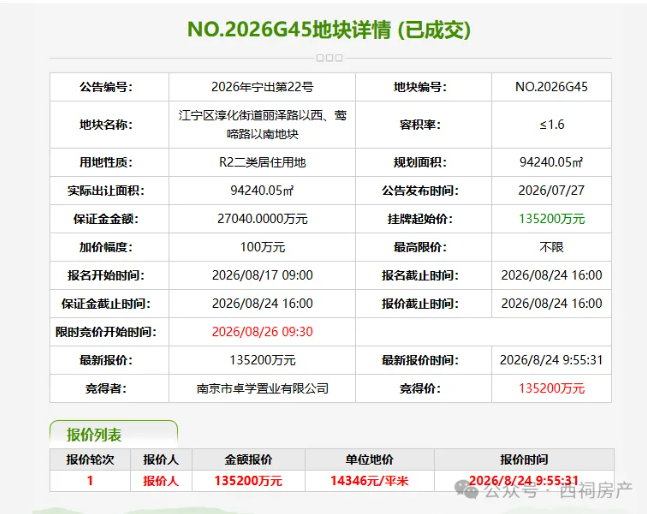Click the WeChat watermark icon
Image resolution: width=647 pixels, height=514 pixels.
coord(466,489)
